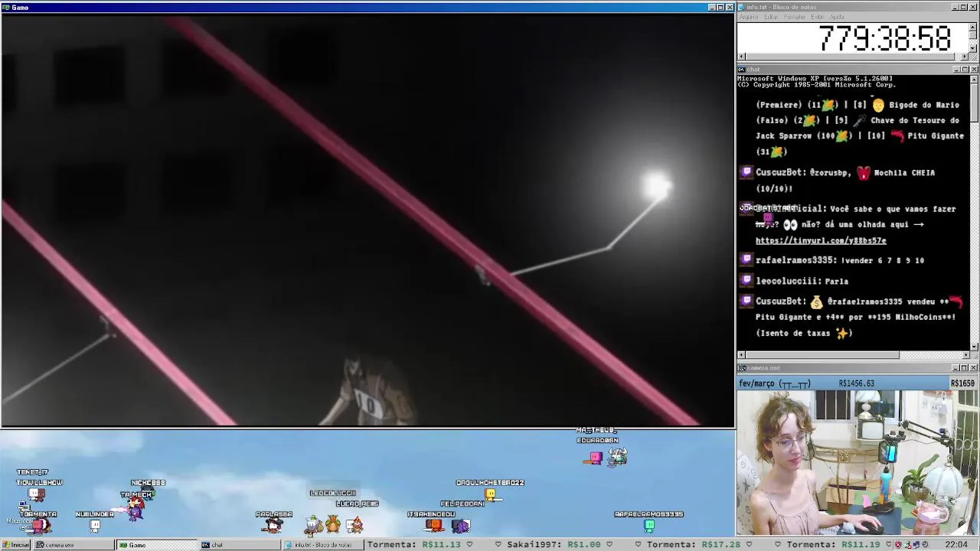The height and width of the screenshot is (551, 980).
Task: Click the R$1456.63 amount label
Action: click(856, 383)
